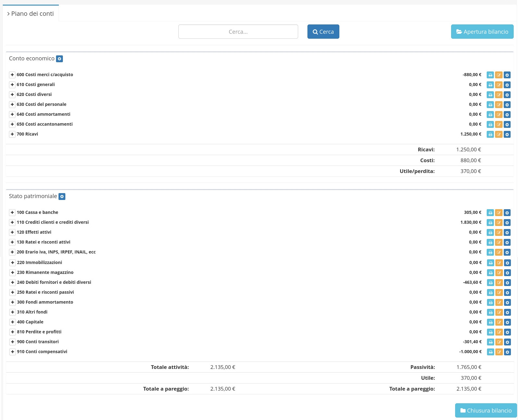The image size is (518, 420).
Task: Click the plus icon next to Stato patrimoniale
Action: [62, 197]
